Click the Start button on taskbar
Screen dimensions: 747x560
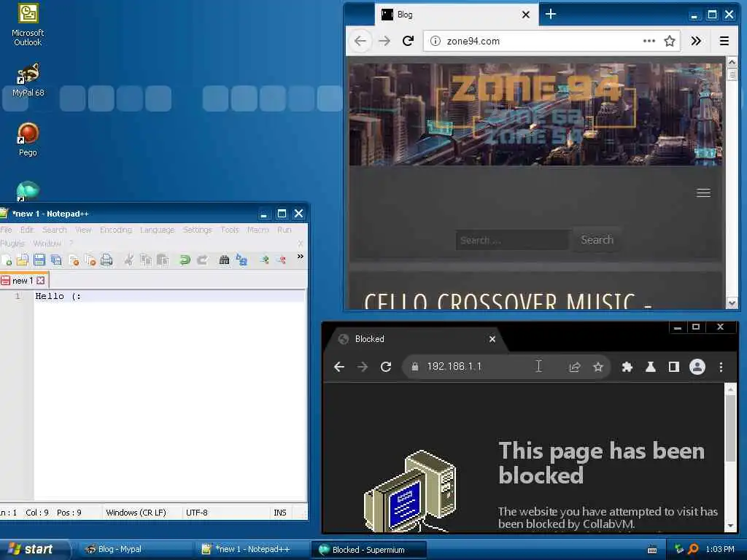pos(35,549)
